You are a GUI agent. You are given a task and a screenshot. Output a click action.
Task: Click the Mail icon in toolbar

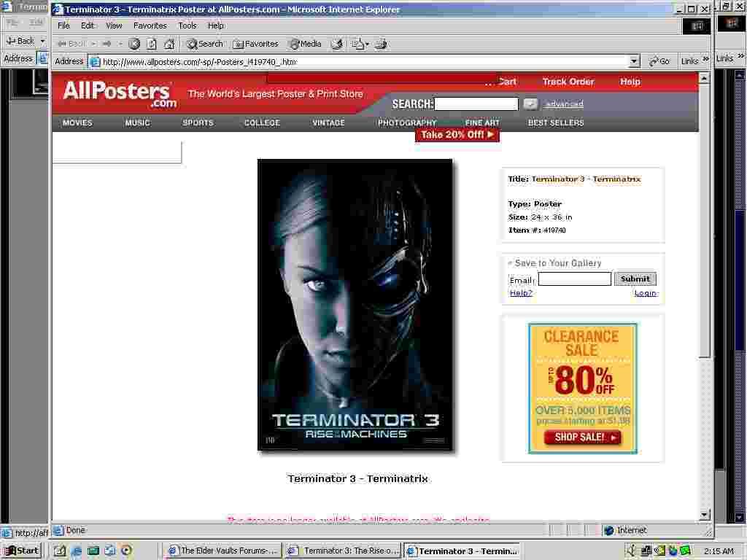point(357,44)
